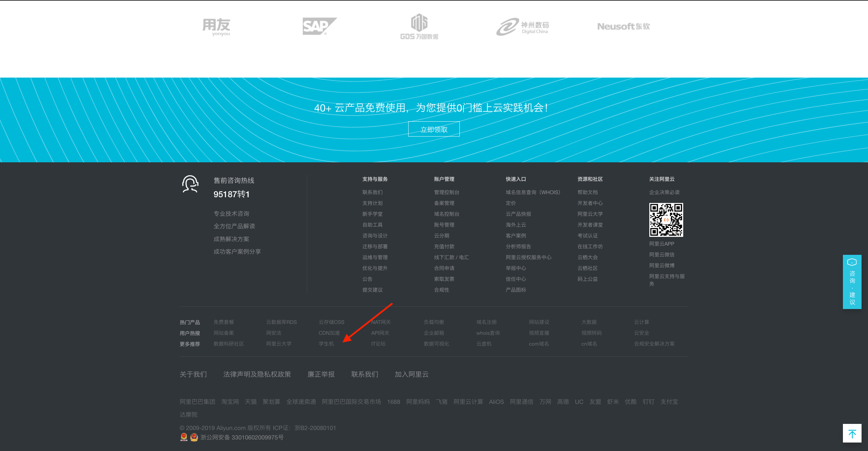Open the 云分期 link
The height and width of the screenshot is (451, 868).
(441, 236)
